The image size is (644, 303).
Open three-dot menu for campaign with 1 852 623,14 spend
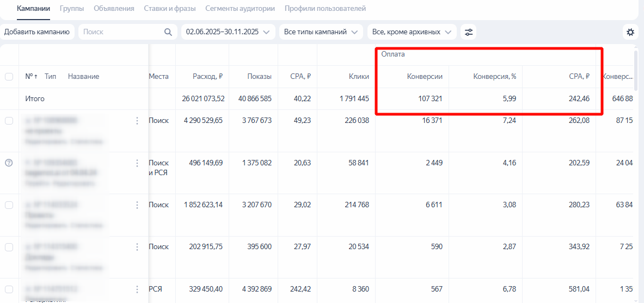(137, 205)
